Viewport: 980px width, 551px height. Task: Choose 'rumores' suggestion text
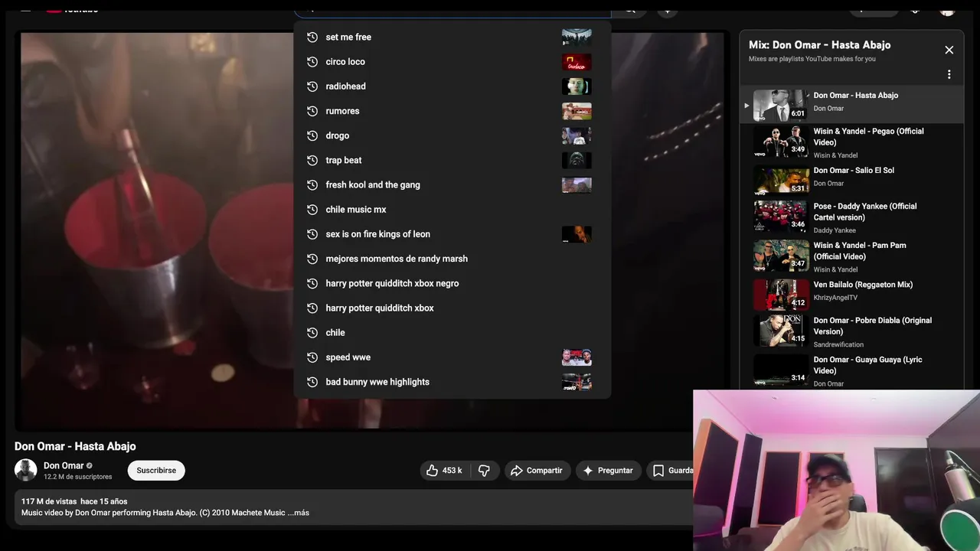click(x=342, y=111)
